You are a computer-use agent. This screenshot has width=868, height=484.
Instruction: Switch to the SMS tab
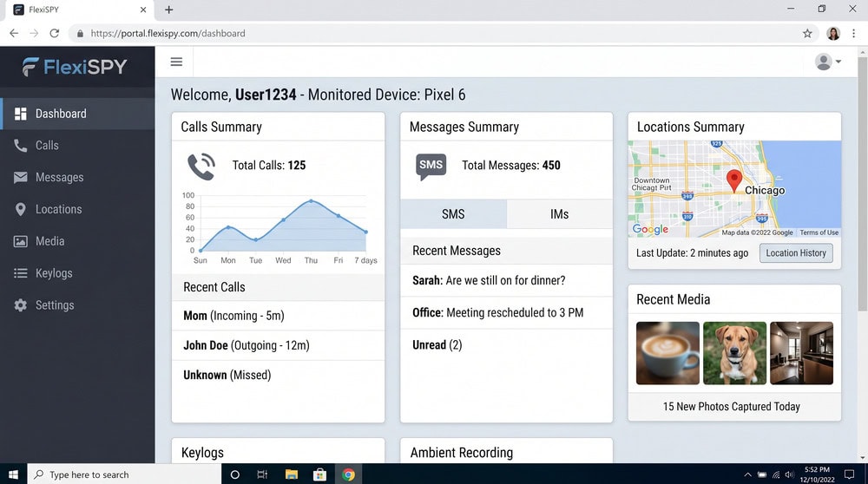tap(453, 214)
